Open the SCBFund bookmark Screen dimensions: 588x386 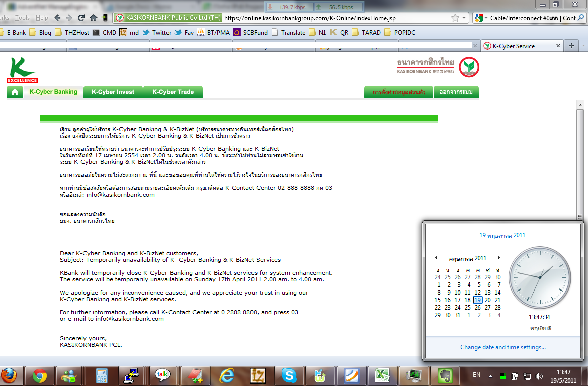pyautogui.click(x=250, y=33)
